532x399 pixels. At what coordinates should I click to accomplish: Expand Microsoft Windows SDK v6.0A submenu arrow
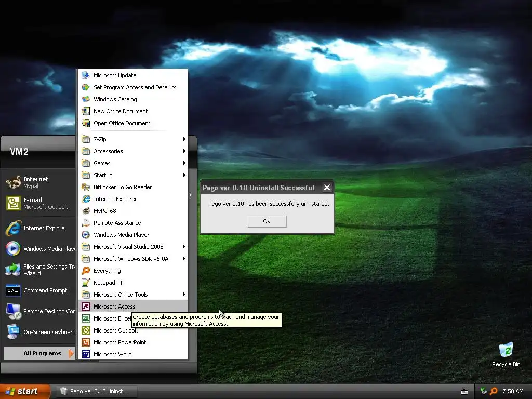(x=184, y=259)
